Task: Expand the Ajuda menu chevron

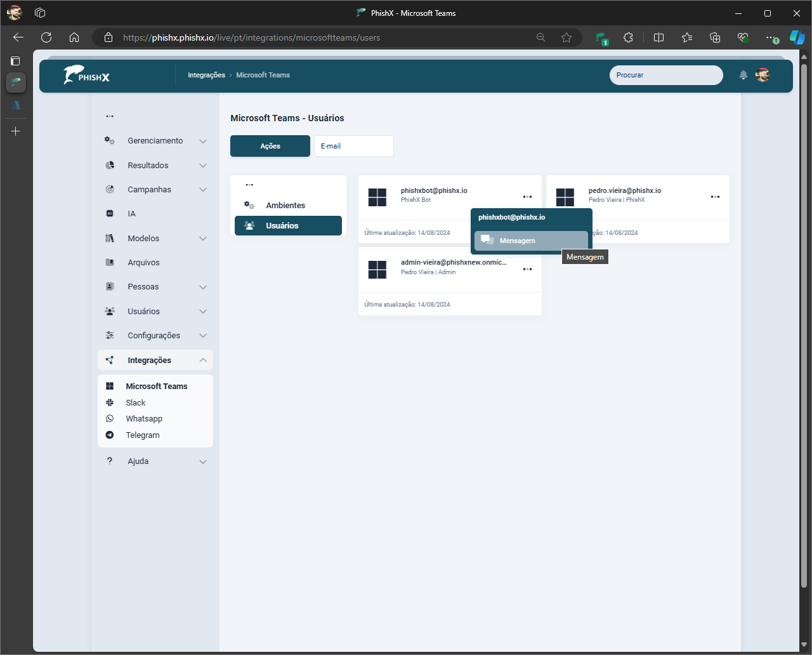Action: coord(203,461)
